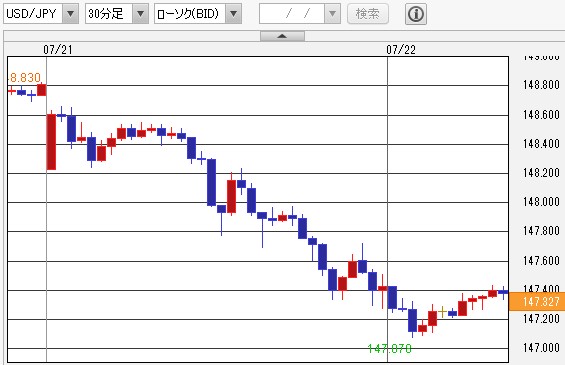Click the 07/21 date label
565x365 pixels.
click(x=58, y=50)
